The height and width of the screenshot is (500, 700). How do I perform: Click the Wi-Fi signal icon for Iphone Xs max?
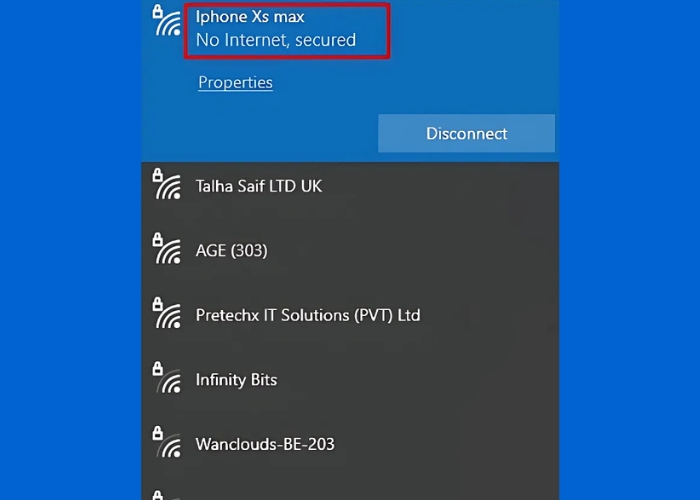(166, 20)
